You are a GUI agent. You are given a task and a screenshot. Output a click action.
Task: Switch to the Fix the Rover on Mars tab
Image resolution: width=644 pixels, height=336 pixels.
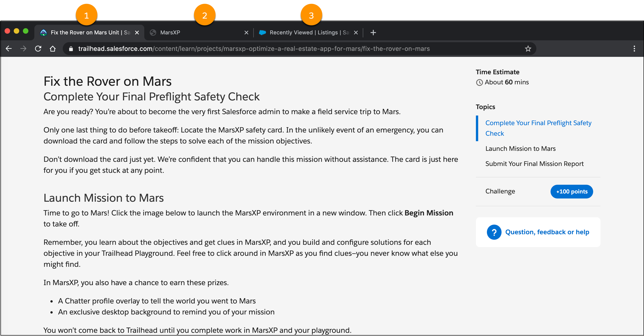pos(89,33)
